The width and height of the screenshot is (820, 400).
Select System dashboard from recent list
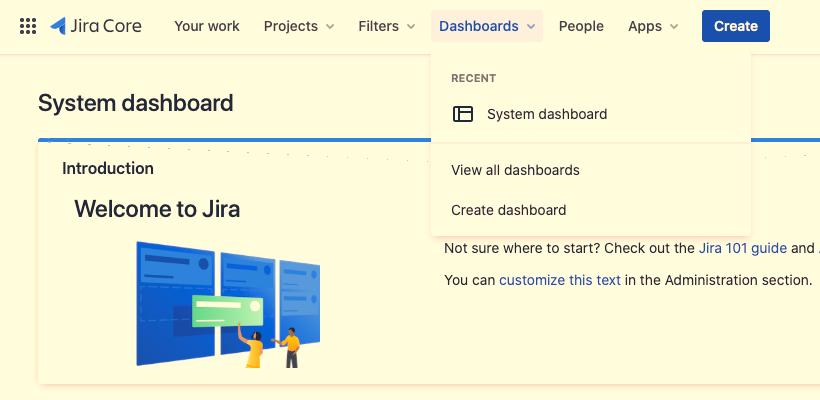tap(591, 114)
